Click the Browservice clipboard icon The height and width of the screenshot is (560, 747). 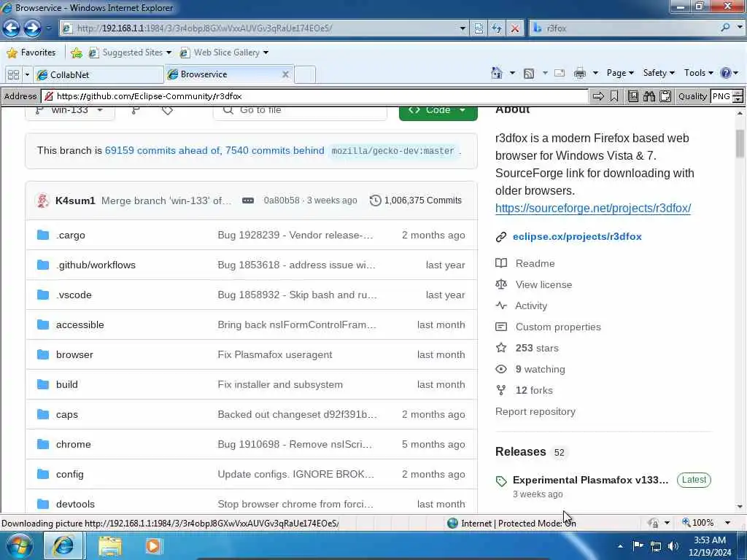[x=665, y=96]
